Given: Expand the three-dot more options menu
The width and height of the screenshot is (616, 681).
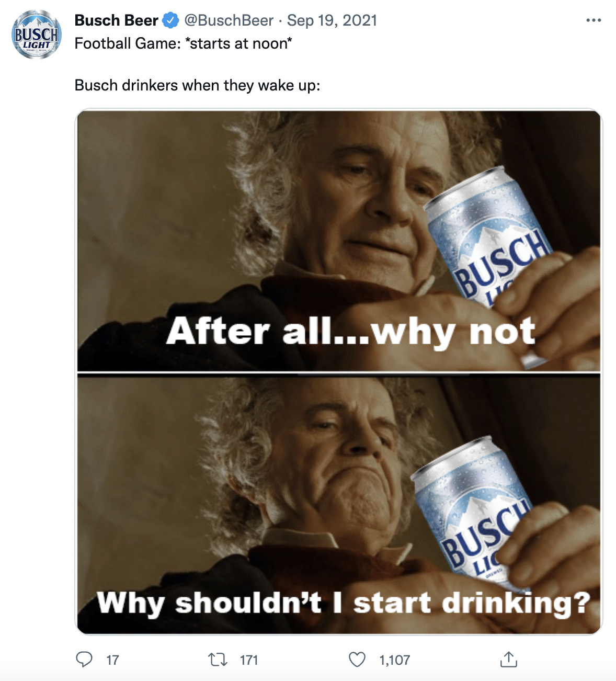Looking at the screenshot, I should coord(594,20).
